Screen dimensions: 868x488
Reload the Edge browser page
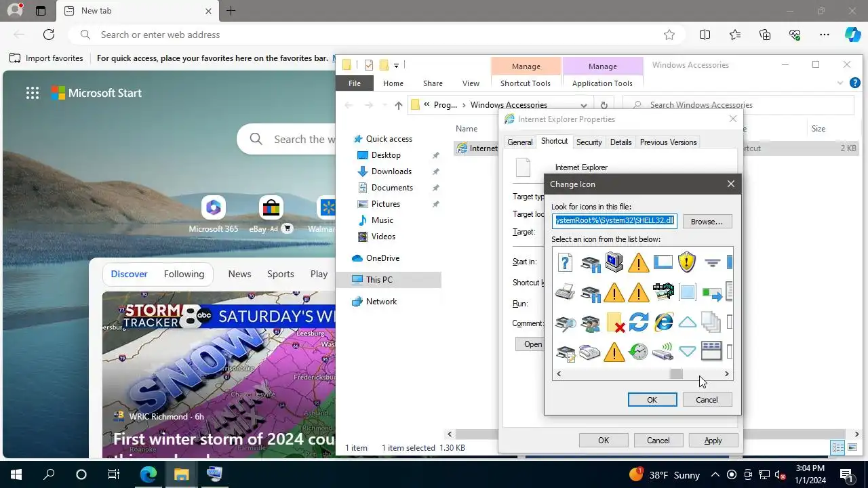coord(49,35)
